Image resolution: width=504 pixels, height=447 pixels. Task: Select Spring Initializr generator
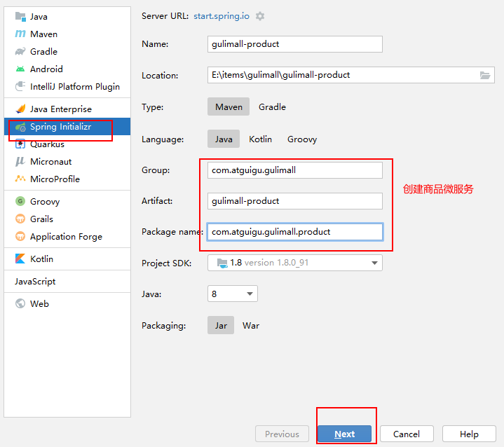[67, 127]
